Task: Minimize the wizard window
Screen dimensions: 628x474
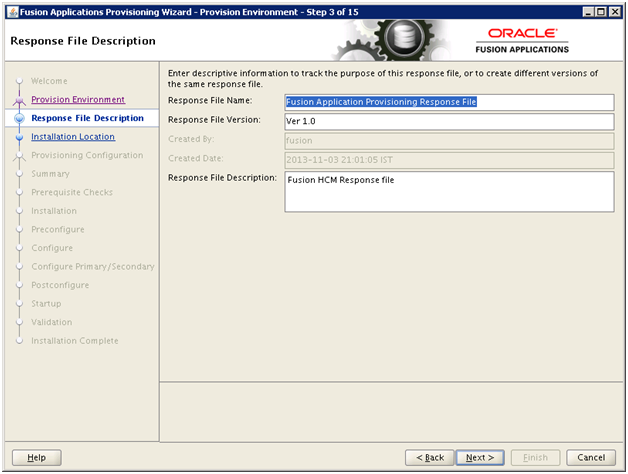Action: point(588,12)
